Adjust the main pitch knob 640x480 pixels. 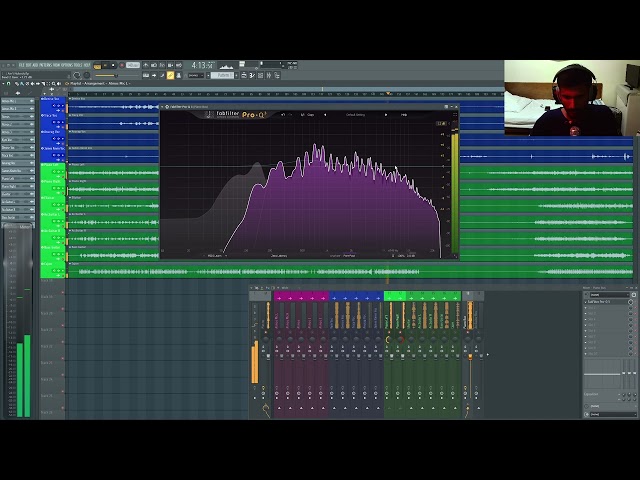pyautogui.click(x=87, y=76)
